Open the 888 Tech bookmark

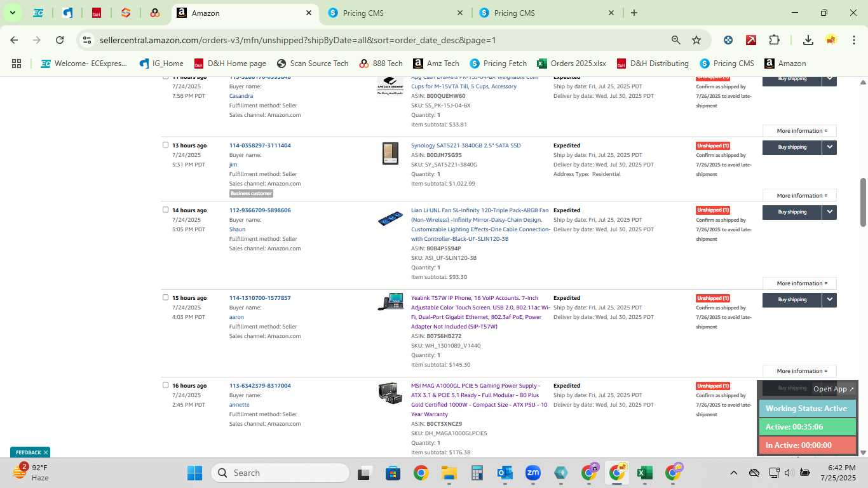point(381,64)
